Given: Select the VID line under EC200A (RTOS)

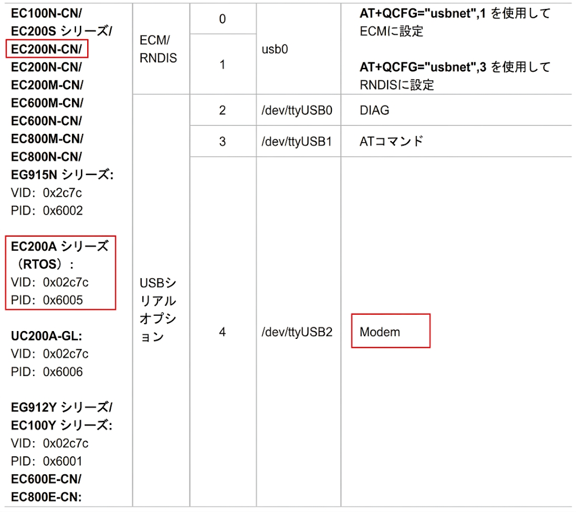Looking at the screenshot, I should click(50, 282).
